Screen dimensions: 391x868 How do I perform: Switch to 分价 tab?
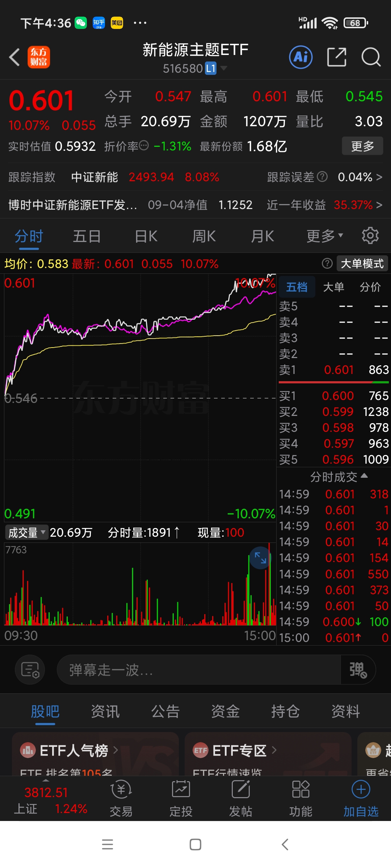point(370,287)
